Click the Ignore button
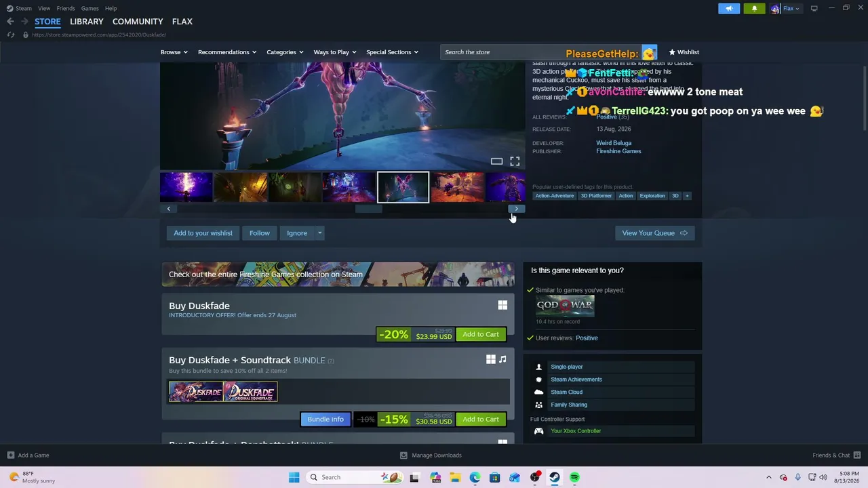This screenshot has width=868, height=488. 297,233
